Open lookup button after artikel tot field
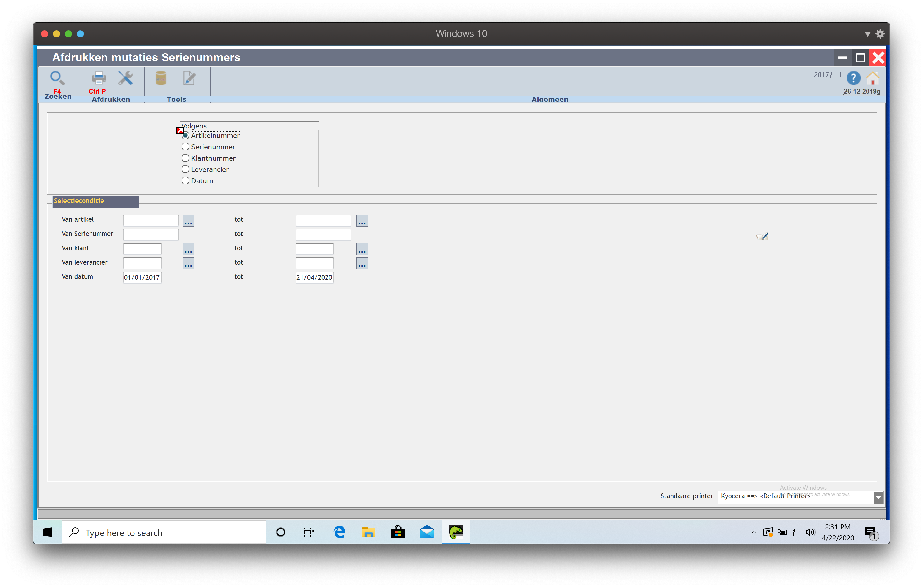The width and height of the screenshot is (923, 588). [362, 221]
